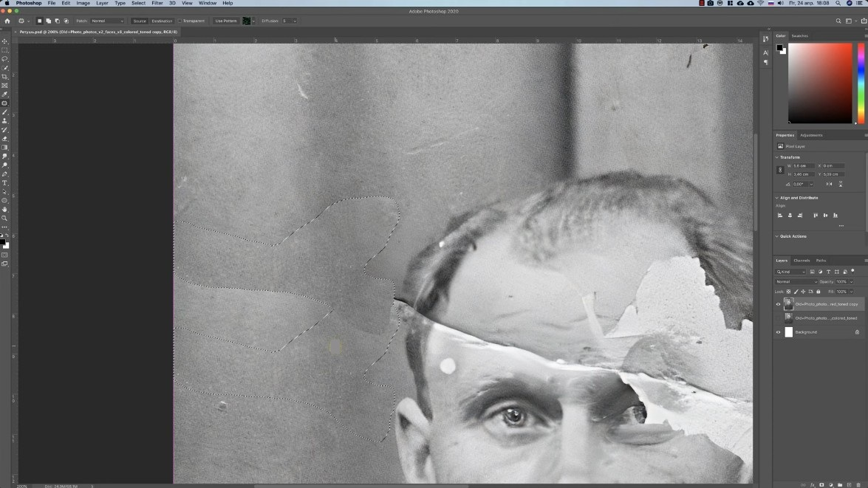Filter layers by type (T) icon
Image resolution: width=868 pixels, height=488 pixels.
[828, 272]
